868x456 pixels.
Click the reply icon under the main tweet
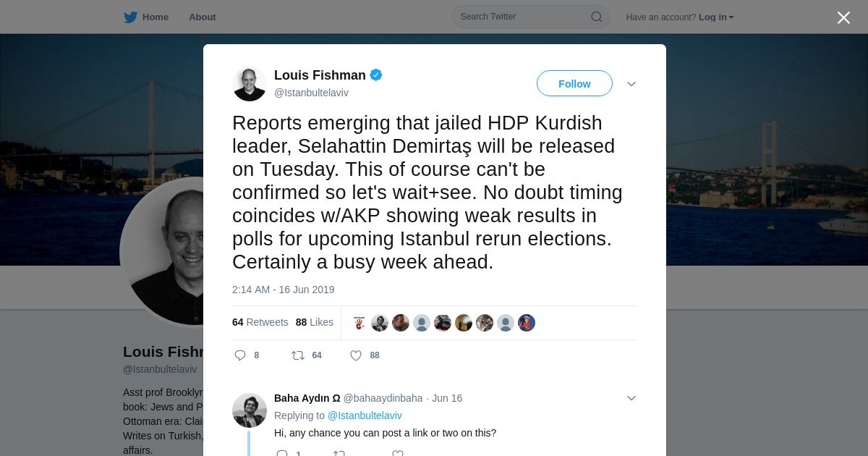tap(241, 355)
